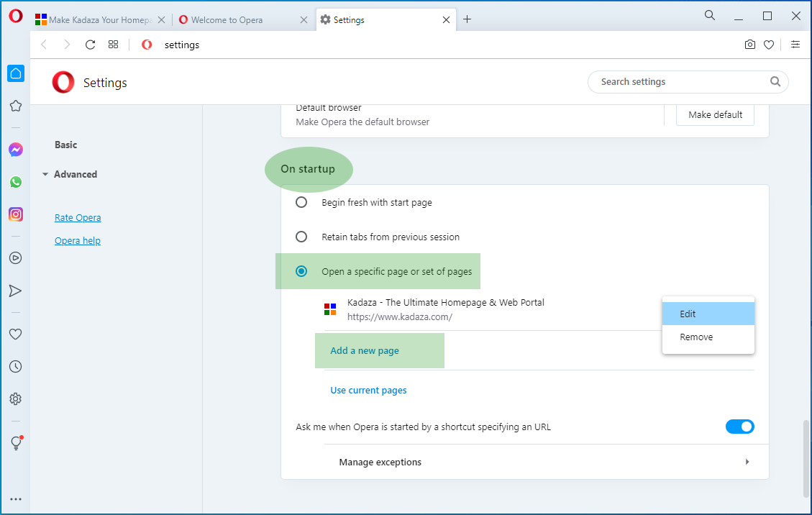Open sidebar heart bookmarks icon
The height and width of the screenshot is (515, 812).
click(16, 334)
